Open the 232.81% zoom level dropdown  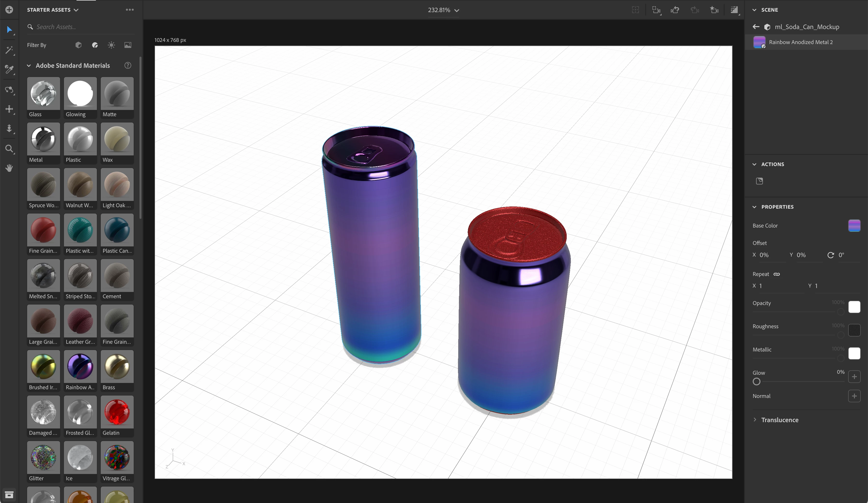[443, 10]
